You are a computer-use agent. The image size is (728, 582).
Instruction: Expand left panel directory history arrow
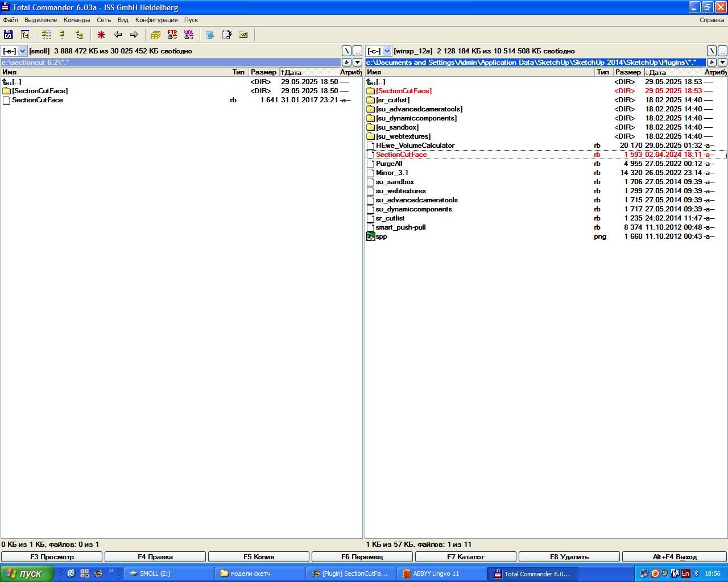[357, 63]
